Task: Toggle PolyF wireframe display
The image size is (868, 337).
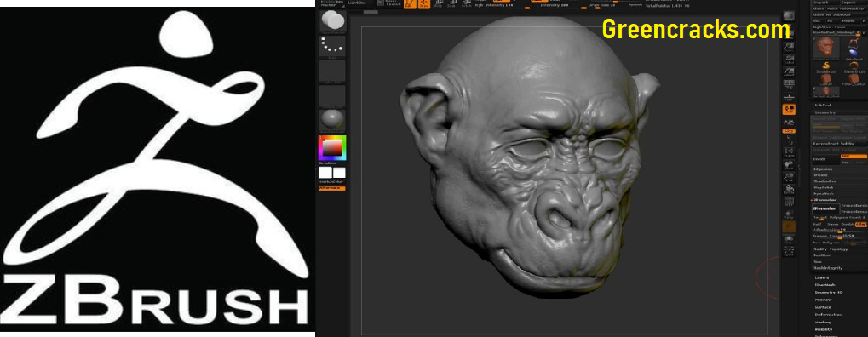Action: (789, 202)
